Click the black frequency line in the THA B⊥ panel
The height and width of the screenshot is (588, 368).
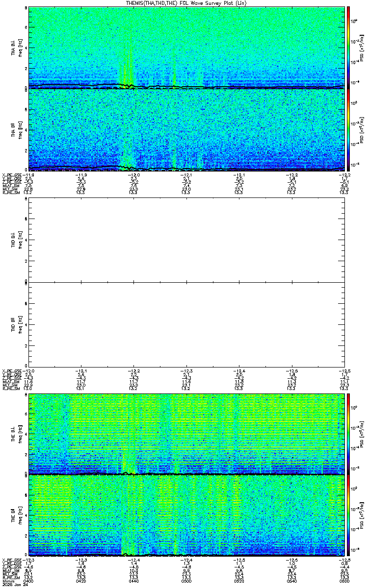(x=186, y=87)
